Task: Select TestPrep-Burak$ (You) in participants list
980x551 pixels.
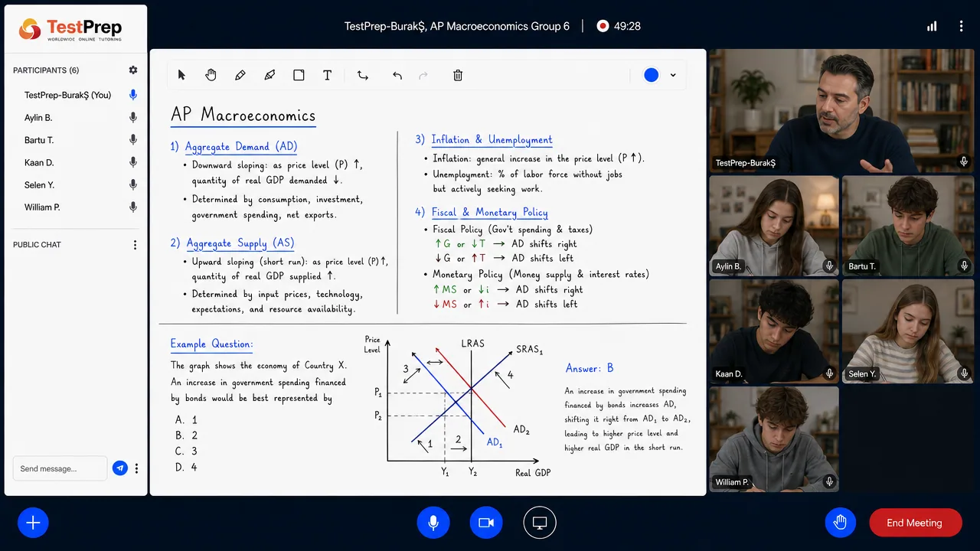Action: (68, 95)
